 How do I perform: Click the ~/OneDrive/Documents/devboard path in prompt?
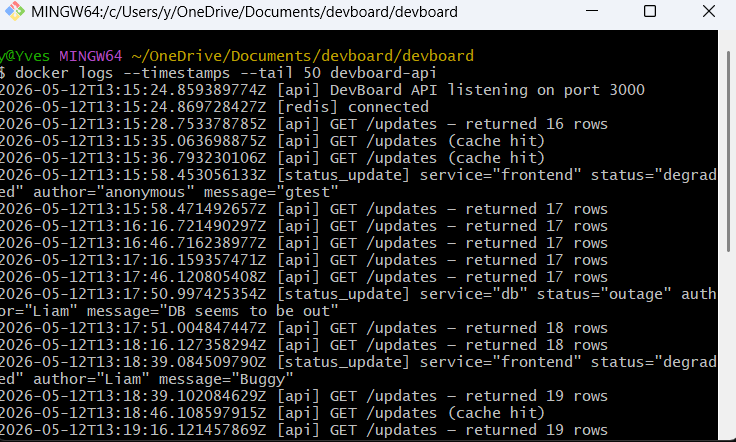click(303, 56)
